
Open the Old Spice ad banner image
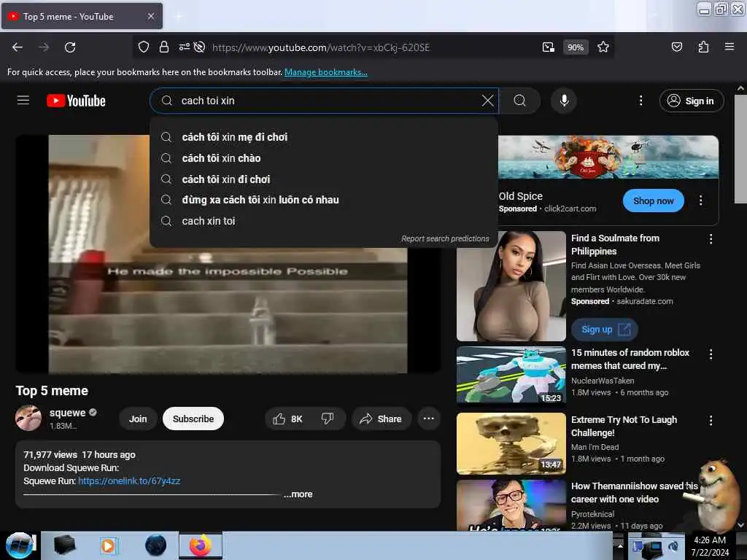[x=608, y=157]
